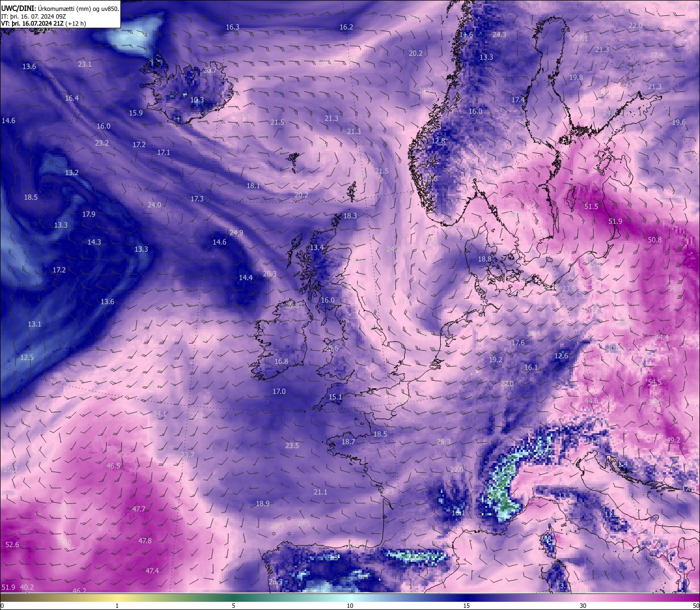Screen dimensions: 700x610
Task: Select the 49.2 value label
Action: pyautogui.click(x=673, y=440)
